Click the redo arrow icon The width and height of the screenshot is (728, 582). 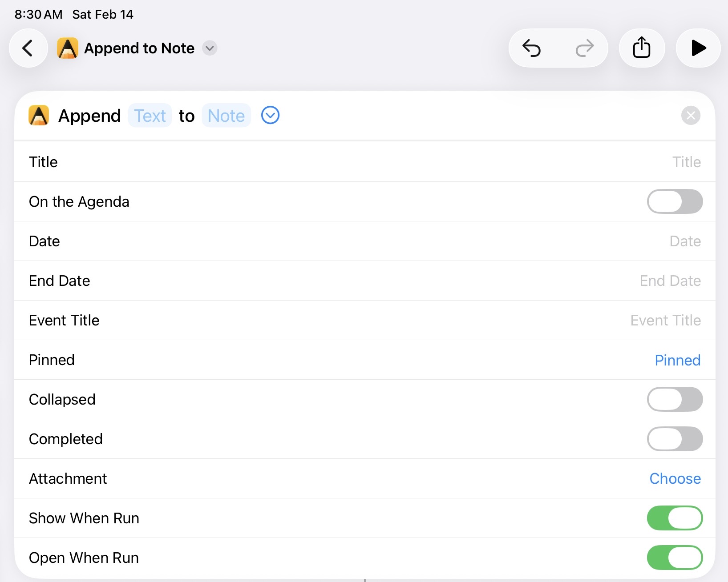584,48
